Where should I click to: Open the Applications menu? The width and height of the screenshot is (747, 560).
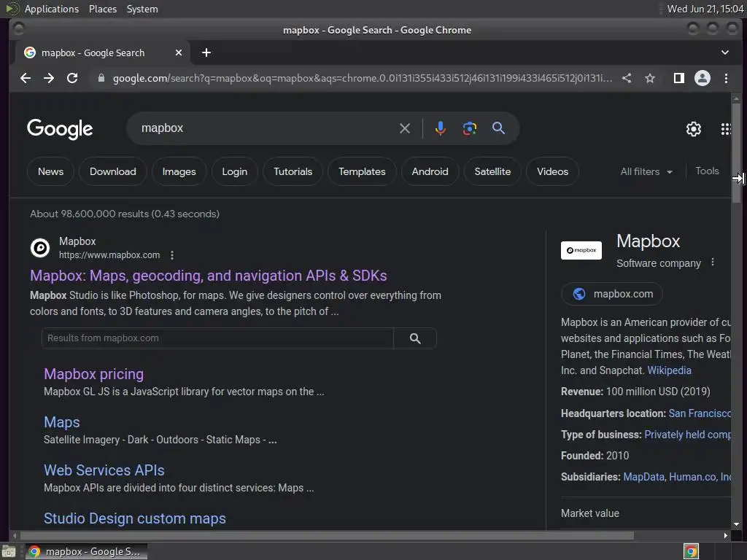[x=52, y=9]
